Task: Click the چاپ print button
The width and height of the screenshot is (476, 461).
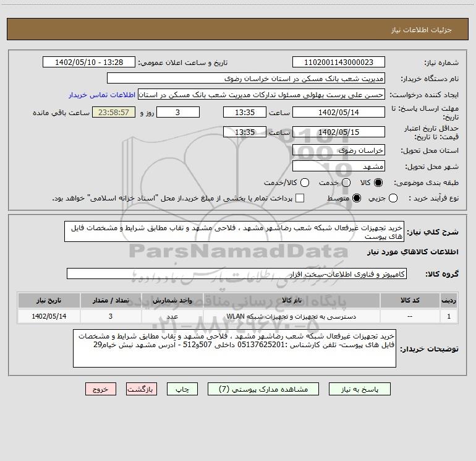Action: point(182,389)
